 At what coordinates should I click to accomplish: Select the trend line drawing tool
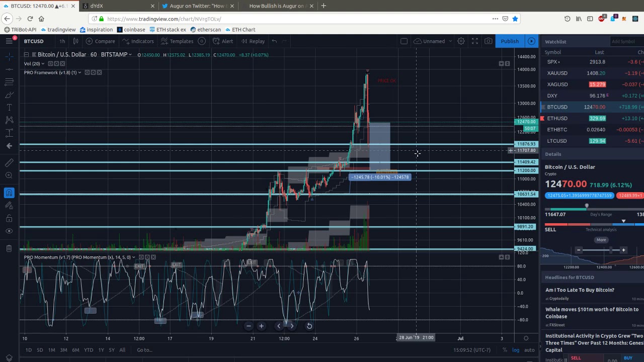pyautogui.click(x=9, y=69)
